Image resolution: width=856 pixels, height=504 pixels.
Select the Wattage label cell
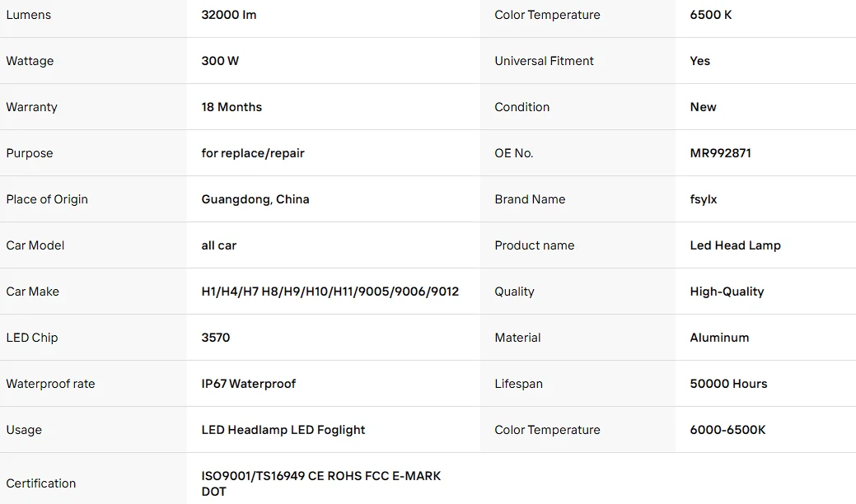point(93,61)
